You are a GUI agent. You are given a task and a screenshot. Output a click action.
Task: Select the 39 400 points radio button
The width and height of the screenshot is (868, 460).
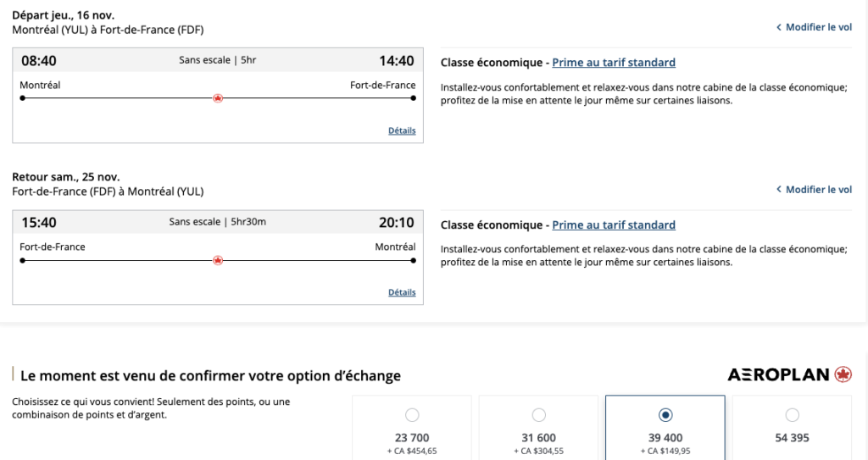665,415
